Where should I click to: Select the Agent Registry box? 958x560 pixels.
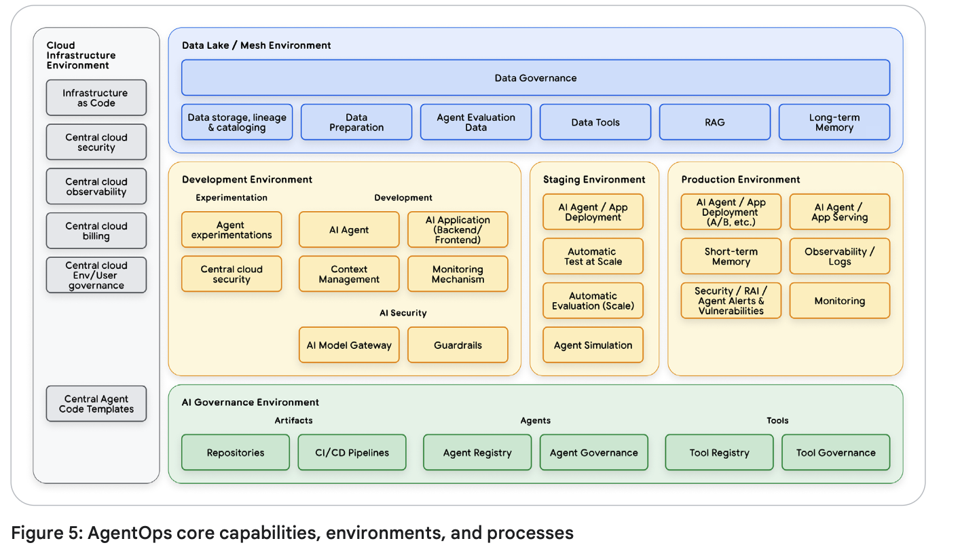click(477, 453)
